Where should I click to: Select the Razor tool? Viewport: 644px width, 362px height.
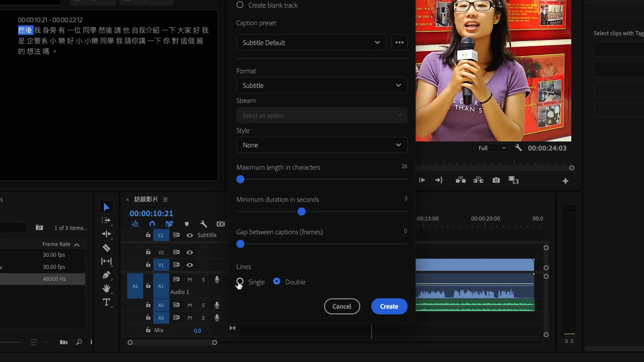click(x=106, y=248)
